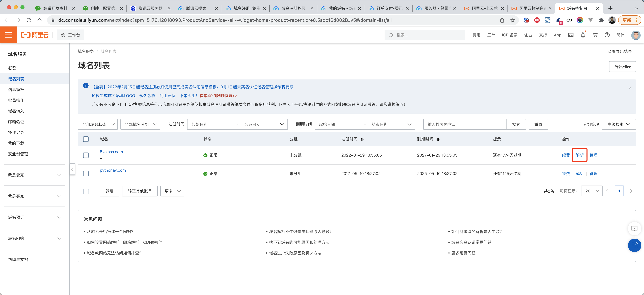The height and width of the screenshot is (295, 644).
Task: Open the Cloud Shell terminal icon
Action: pyautogui.click(x=571, y=35)
